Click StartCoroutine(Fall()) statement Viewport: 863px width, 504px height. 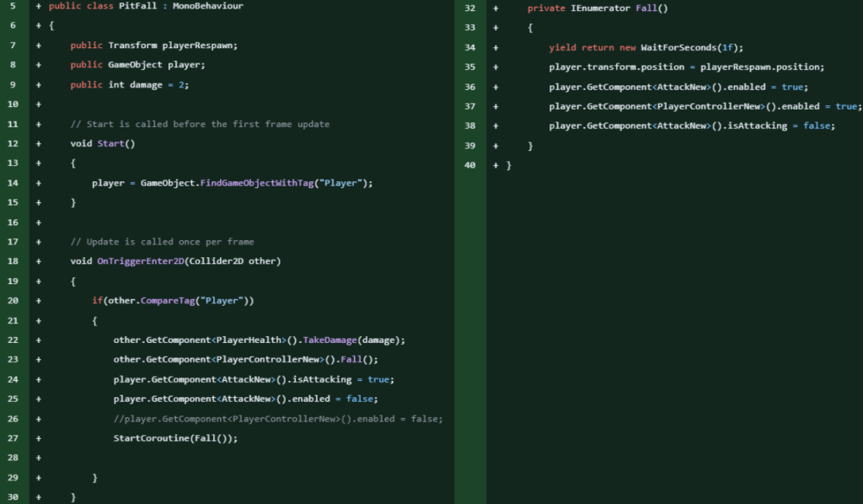[175, 438]
